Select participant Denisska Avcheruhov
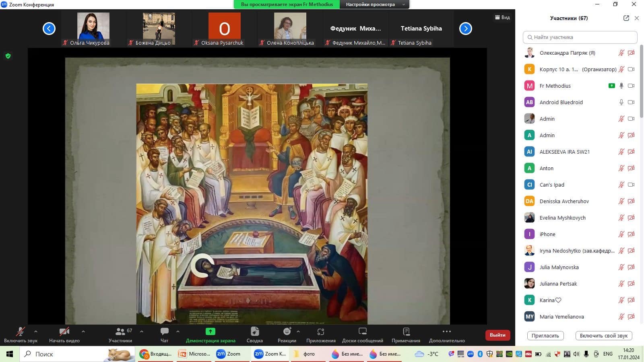The height and width of the screenshot is (362, 644). pyautogui.click(x=580, y=201)
